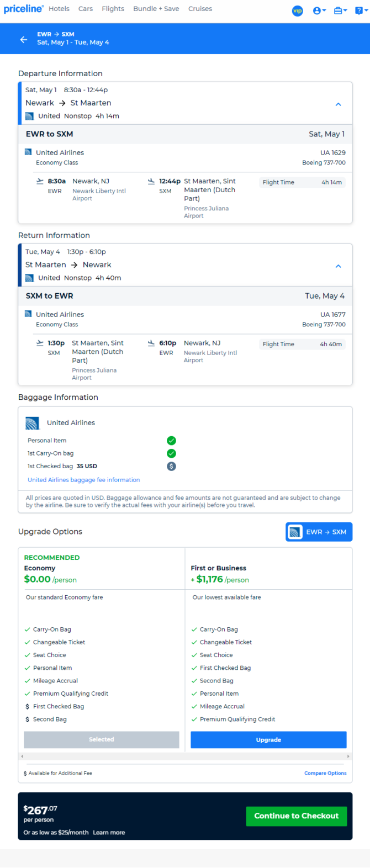Open the My Trips briefcase menu
The height and width of the screenshot is (868, 370).
pos(341,10)
